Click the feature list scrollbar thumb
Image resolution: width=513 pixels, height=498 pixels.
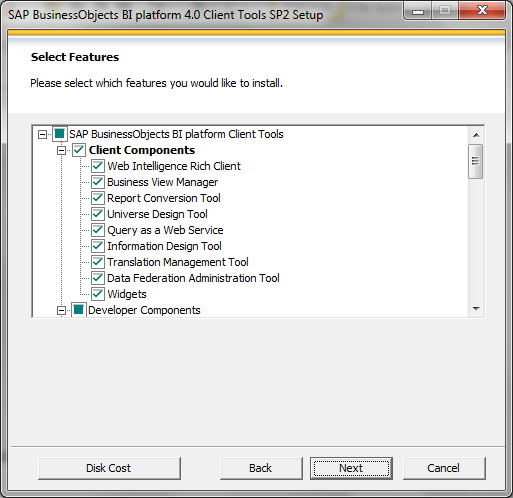(476, 161)
